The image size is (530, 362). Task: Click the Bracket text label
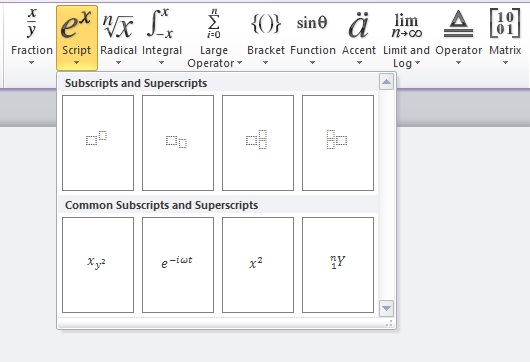pos(266,50)
